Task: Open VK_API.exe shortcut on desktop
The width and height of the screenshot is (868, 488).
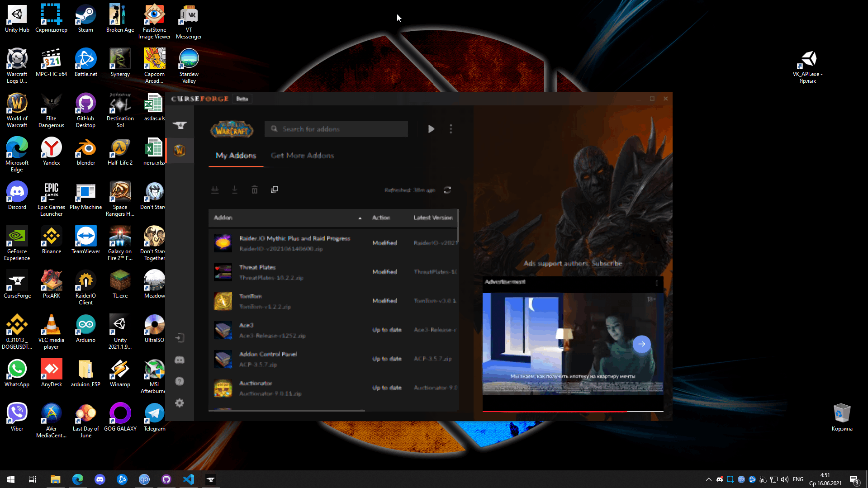Action: (807, 66)
